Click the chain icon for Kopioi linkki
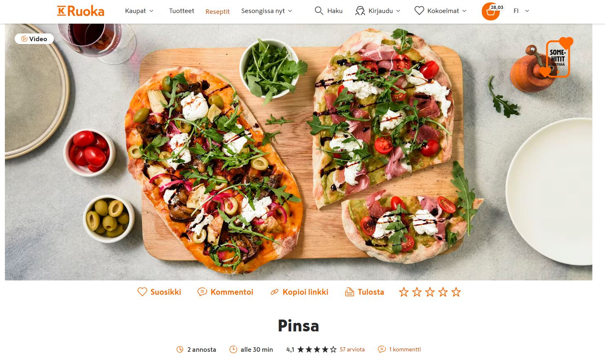The width and height of the screenshot is (605, 364). pos(275,292)
